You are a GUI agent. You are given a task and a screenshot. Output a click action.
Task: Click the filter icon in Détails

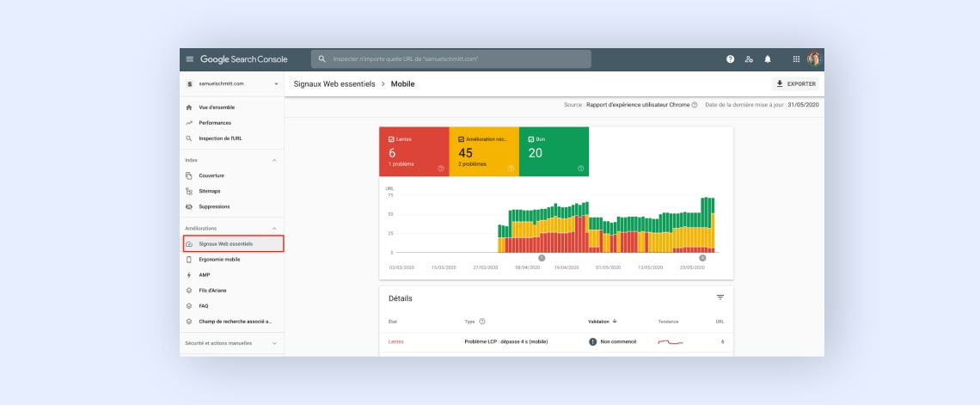(x=720, y=298)
